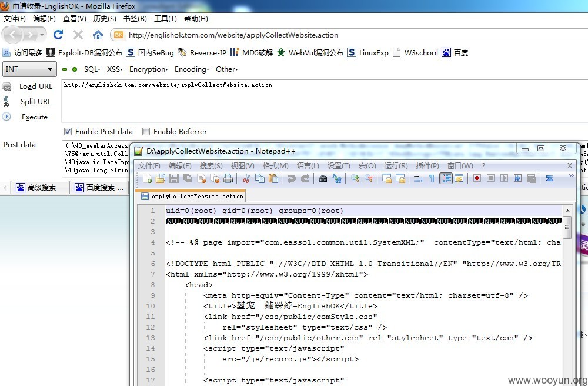
Task: Click macro Playback icon in Notepad++
Action: point(504,178)
